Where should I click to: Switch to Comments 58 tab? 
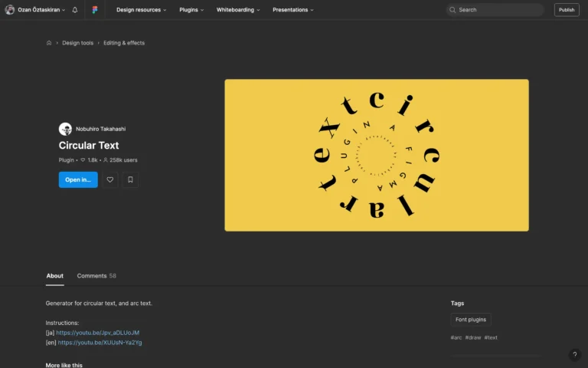tap(96, 276)
